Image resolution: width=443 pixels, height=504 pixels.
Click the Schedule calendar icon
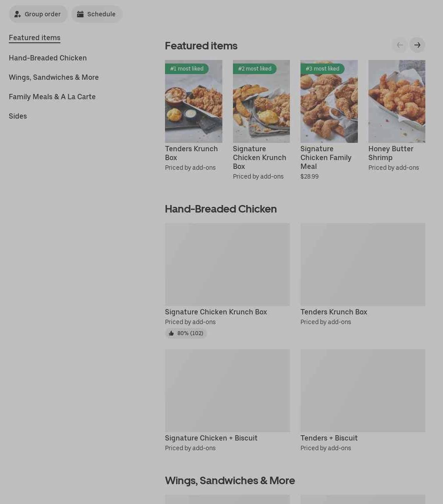(x=80, y=14)
